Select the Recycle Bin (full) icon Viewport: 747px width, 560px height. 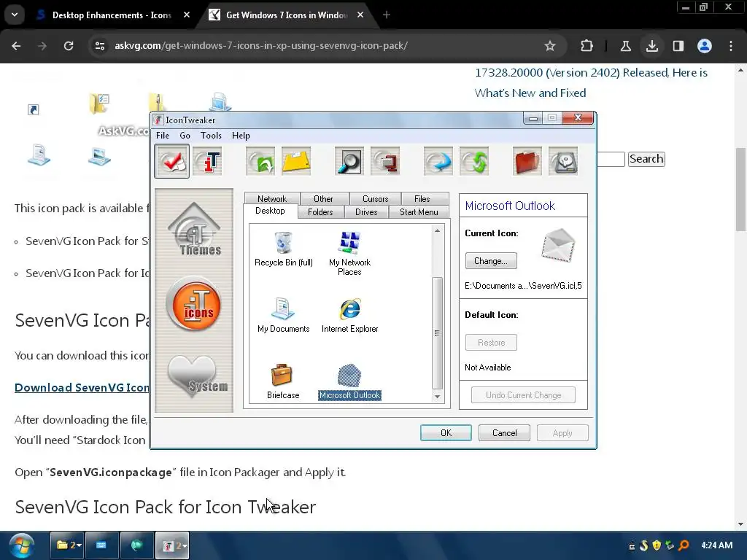tap(284, 249)
